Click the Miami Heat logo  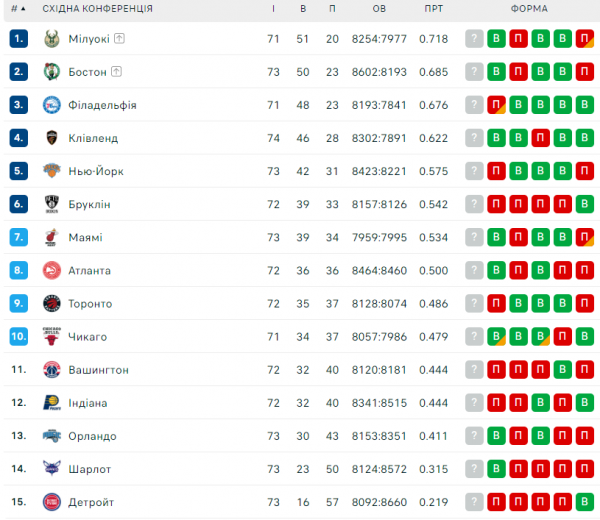(52, 237)
